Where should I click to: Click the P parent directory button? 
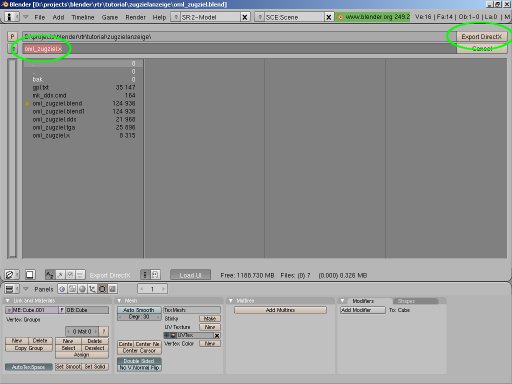point(12,37)
